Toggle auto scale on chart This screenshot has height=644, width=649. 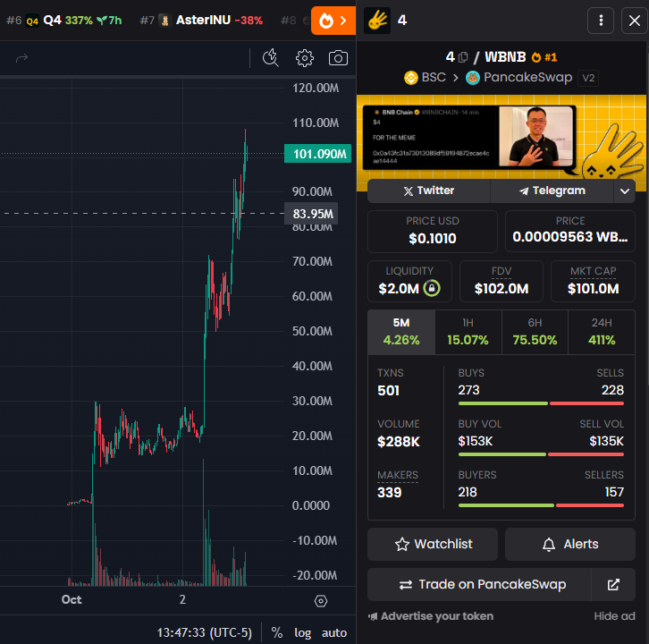point(334,632)
